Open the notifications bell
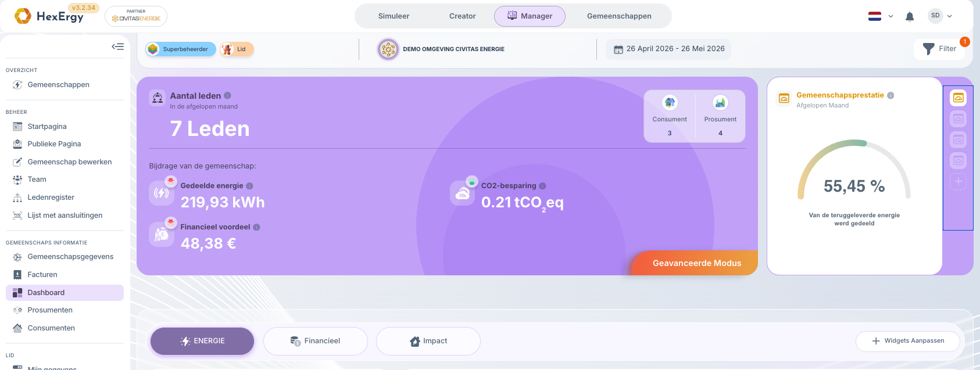 click(x=910, y=16)
